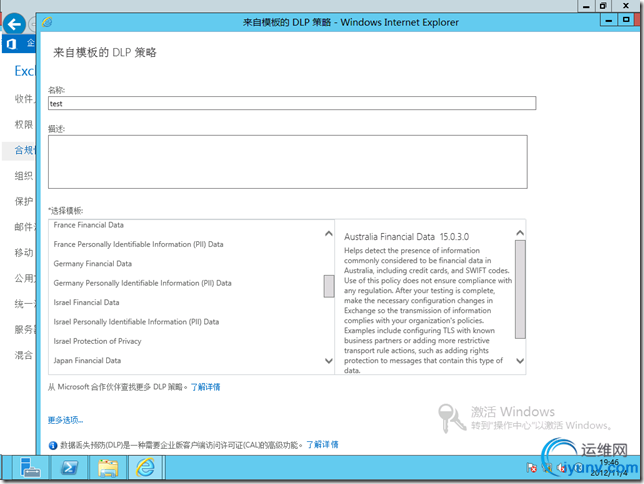
Task: Click the browser back arrow button
Action: click(x=14, y=24)
